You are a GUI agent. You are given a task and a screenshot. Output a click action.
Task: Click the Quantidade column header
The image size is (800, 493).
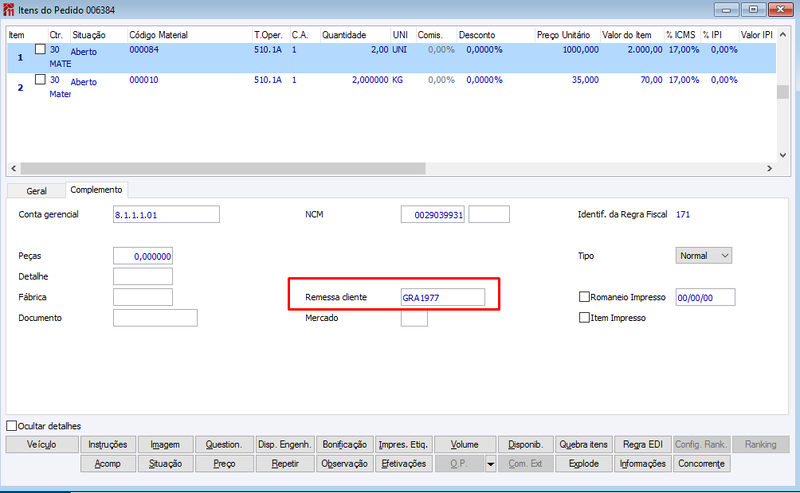point(344,35)
